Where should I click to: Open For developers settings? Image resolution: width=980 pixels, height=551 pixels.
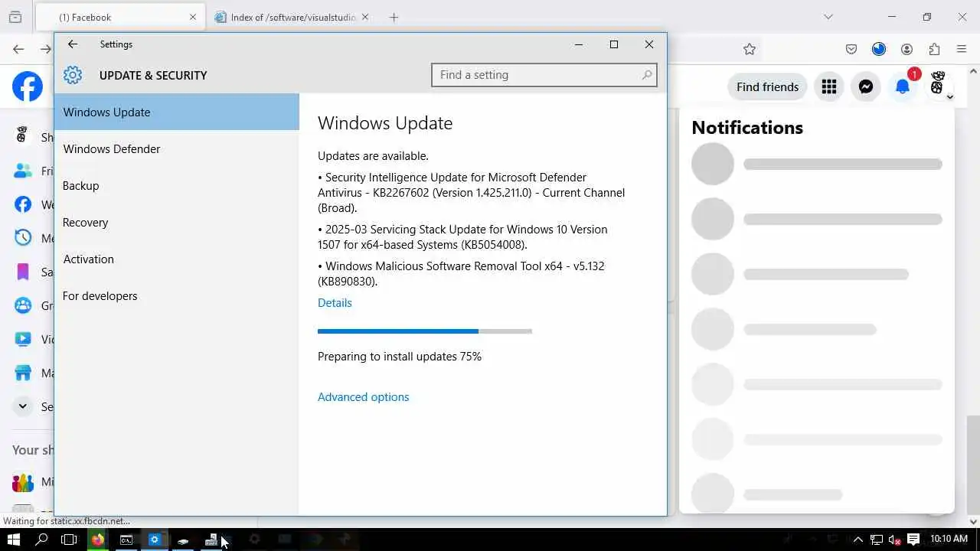pyautogui.click(x=177, y=295)
